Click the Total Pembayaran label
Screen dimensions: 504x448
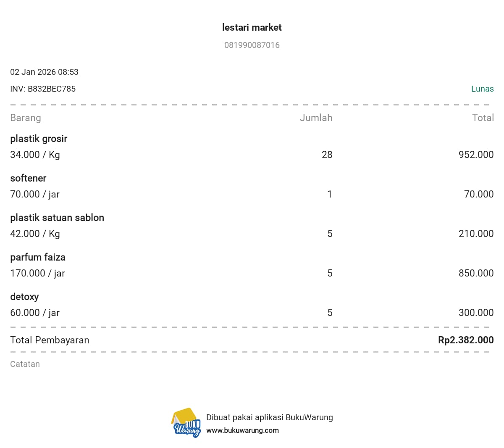(x=50, y=340)
